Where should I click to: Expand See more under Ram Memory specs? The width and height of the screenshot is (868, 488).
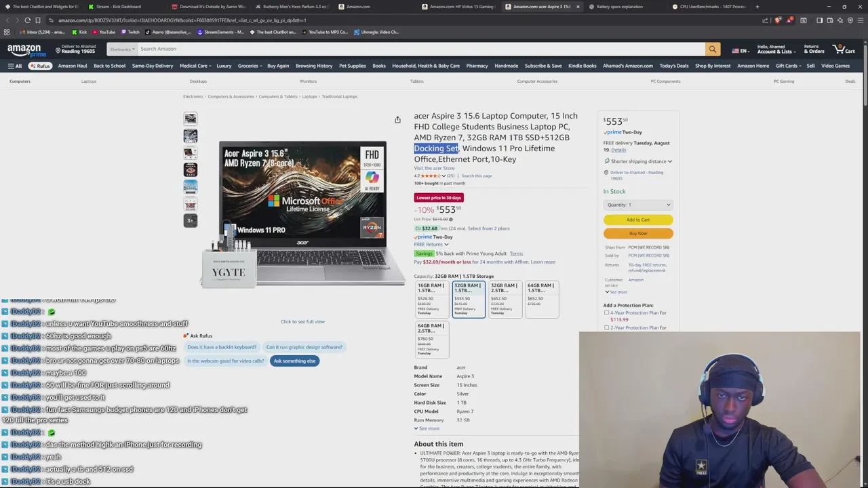click(x=427, y=428)
